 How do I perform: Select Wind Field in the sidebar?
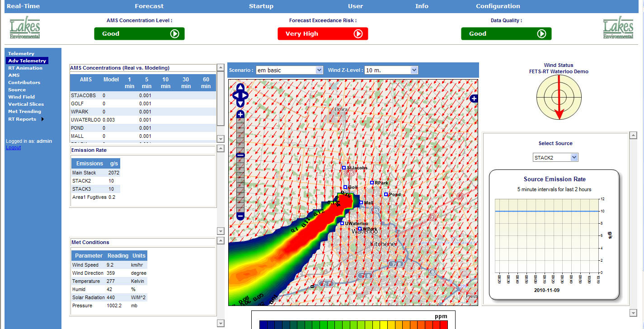(21, 97)
